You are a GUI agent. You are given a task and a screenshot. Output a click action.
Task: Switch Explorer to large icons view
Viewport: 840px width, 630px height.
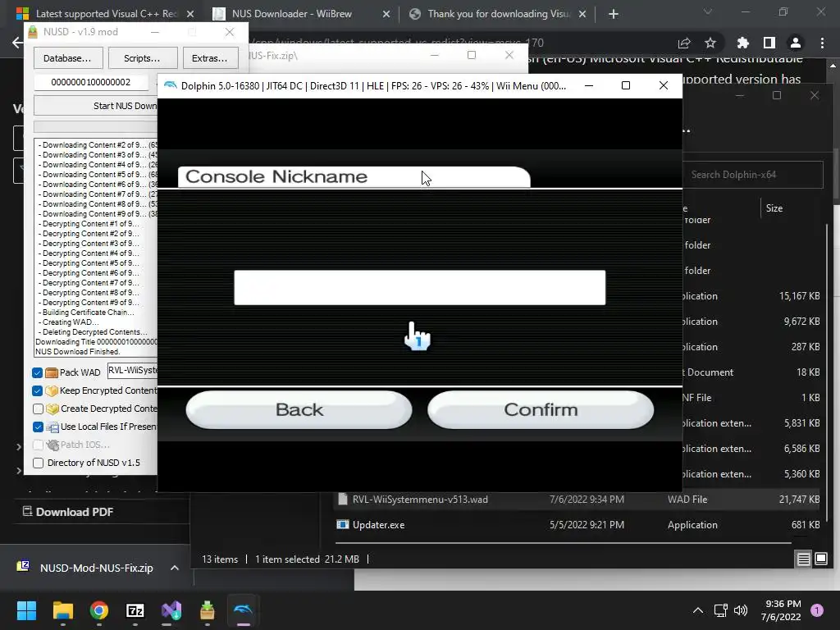point(820,559)
